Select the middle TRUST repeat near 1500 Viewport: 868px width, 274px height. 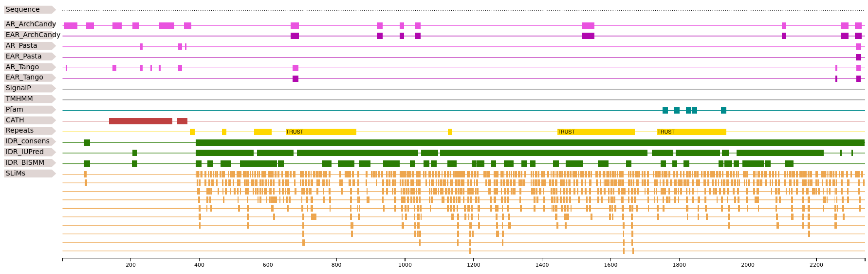click(596, 132)
